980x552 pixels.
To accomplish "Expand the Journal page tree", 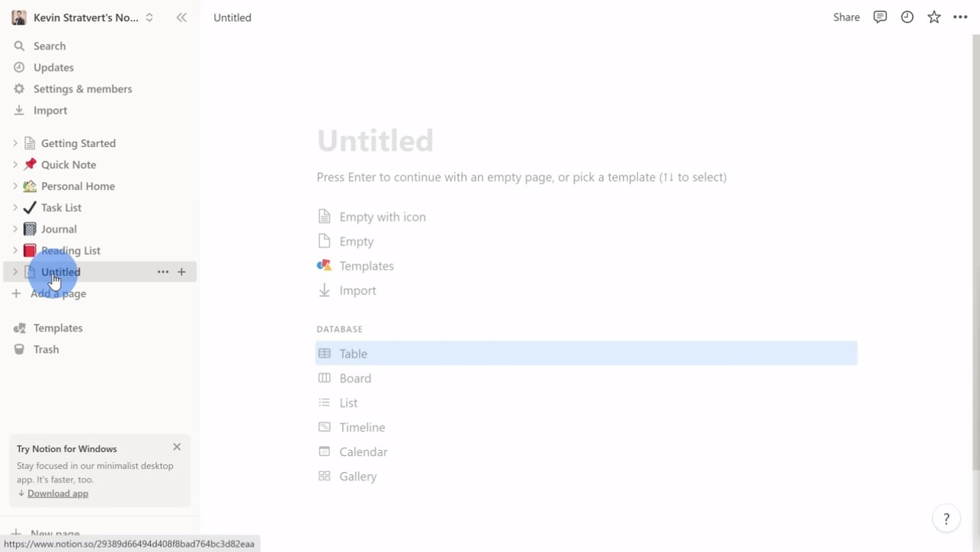I will (14, 228).
